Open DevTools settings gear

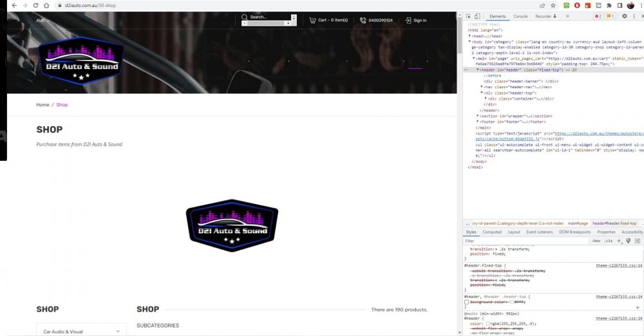tap(624, 17)
